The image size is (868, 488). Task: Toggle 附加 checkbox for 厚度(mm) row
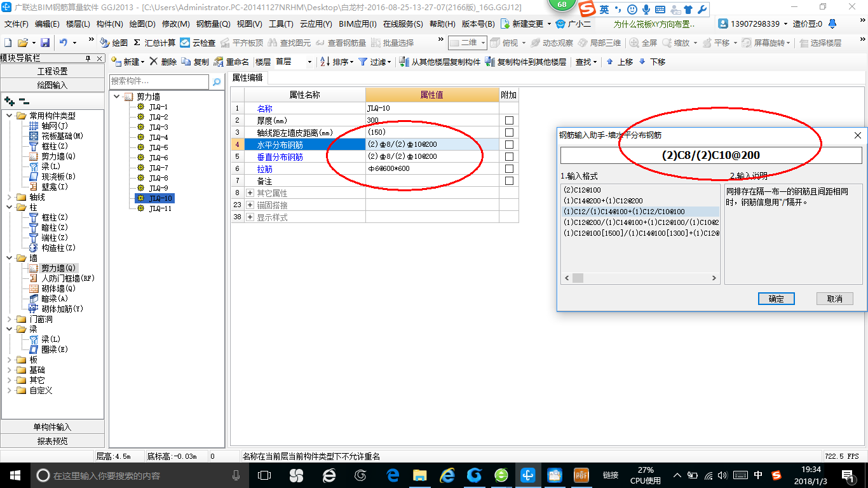pyautogui.click(x=509, y=120)
